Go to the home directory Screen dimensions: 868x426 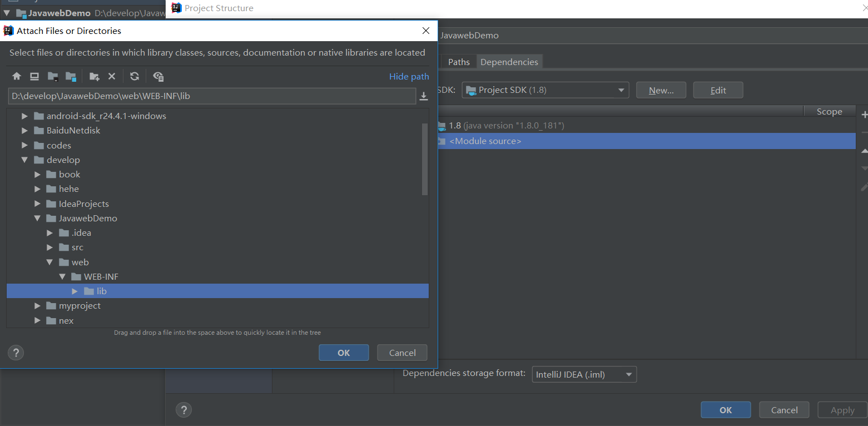pos(17,77)
